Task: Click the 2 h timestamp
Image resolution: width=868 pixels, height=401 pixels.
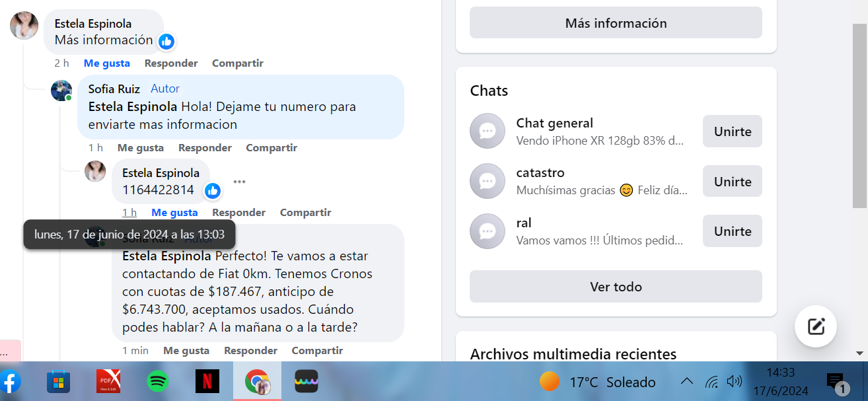Action: [61, 63]
